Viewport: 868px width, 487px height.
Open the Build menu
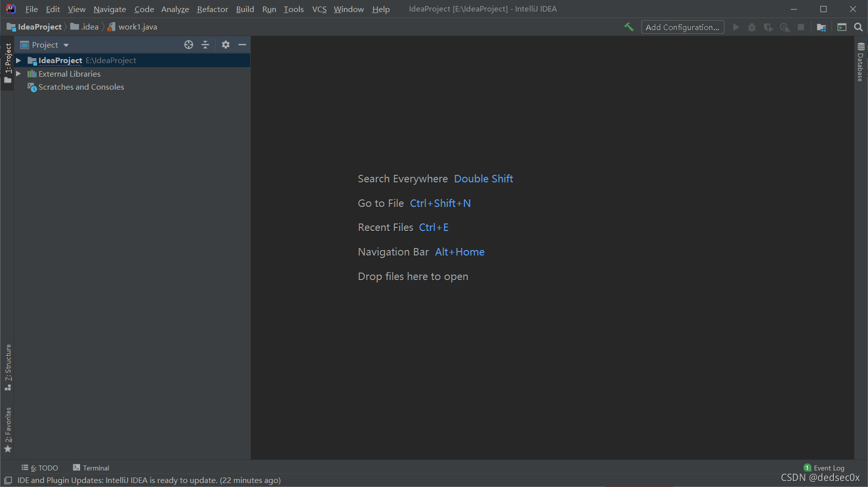click(245, 9)
